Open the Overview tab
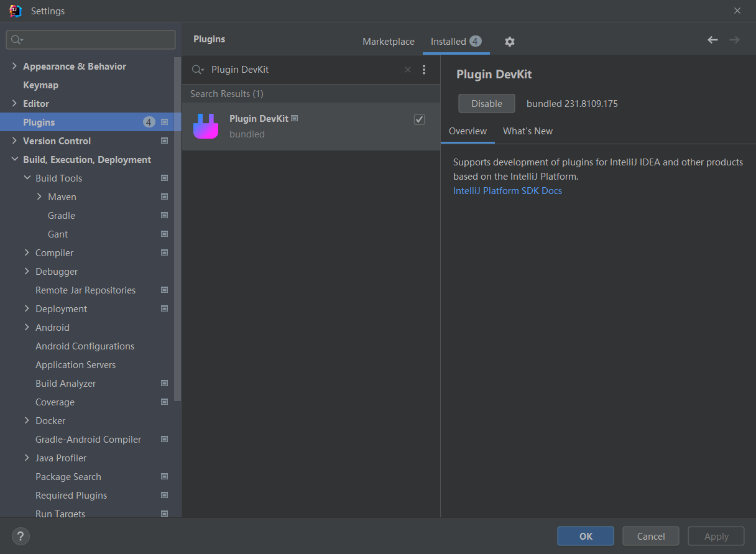This screenshot has height=554, width=756. click(x=468, y=131)
